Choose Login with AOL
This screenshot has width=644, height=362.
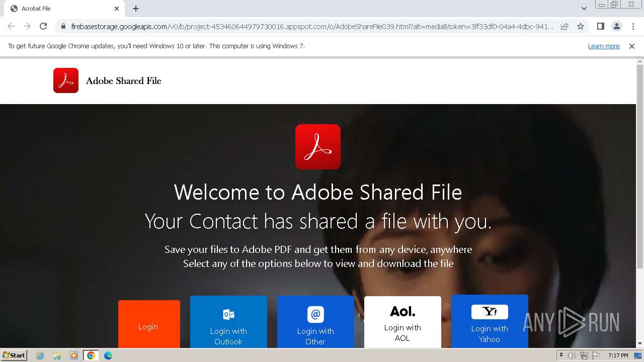coord(403,322)
